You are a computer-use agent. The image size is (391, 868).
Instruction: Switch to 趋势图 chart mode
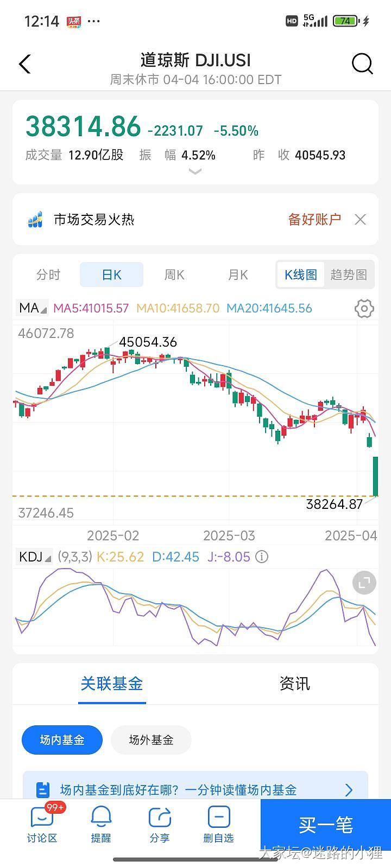point(349,275)
